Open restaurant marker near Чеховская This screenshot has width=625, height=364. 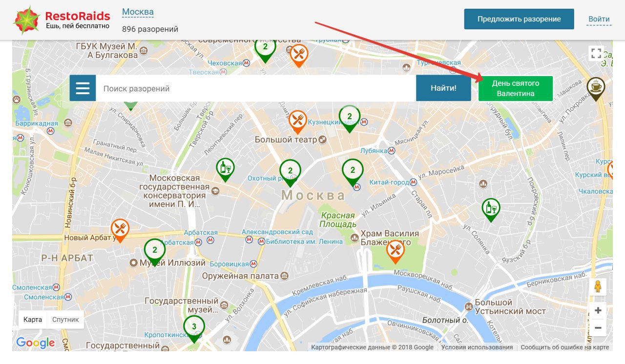(x=299, y=56)
